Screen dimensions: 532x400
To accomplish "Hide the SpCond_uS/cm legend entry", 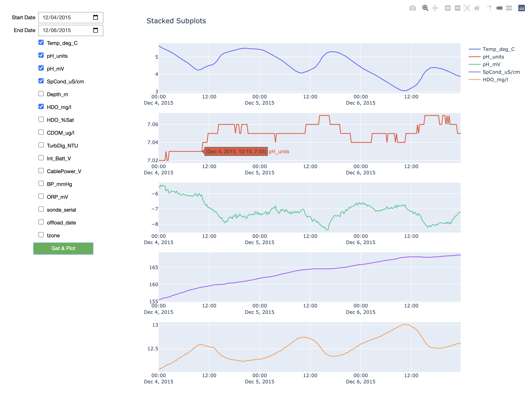I will pyautogui.click(x=501, y=72).
